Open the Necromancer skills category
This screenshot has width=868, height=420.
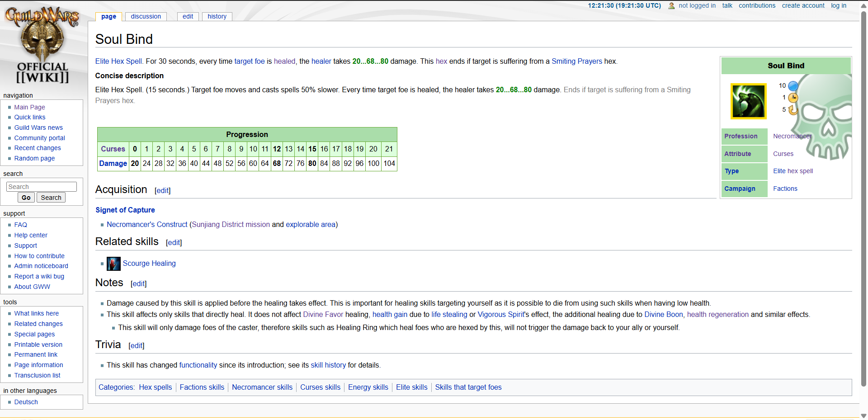(x=262, y=387)
